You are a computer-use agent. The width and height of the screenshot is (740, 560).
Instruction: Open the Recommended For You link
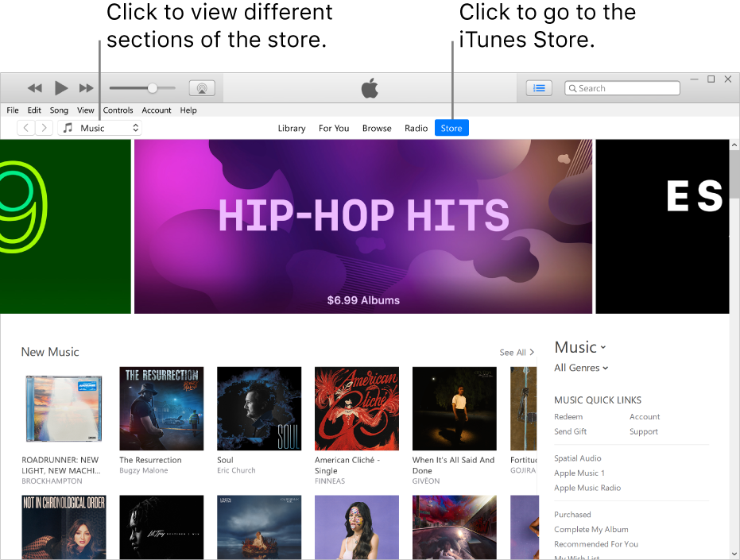(596, 544)
